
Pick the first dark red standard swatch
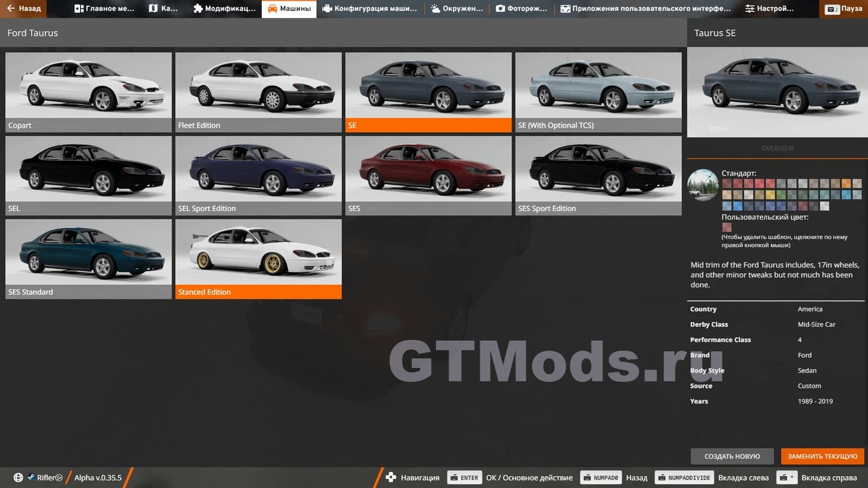[727, 184]
